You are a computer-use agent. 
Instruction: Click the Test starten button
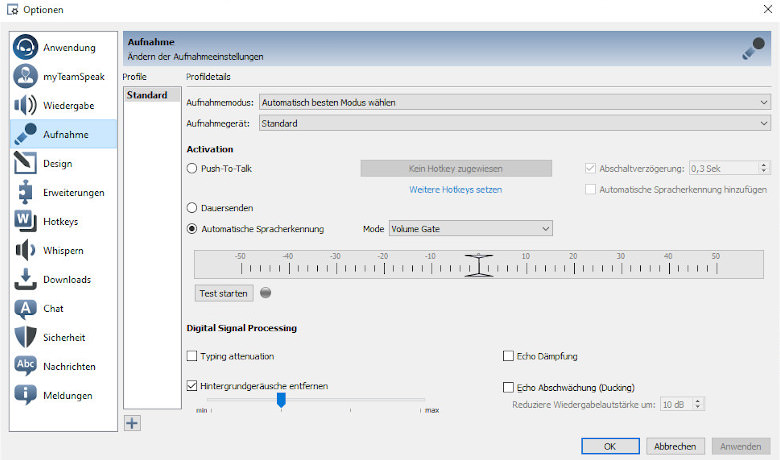[x=224, y=293]
